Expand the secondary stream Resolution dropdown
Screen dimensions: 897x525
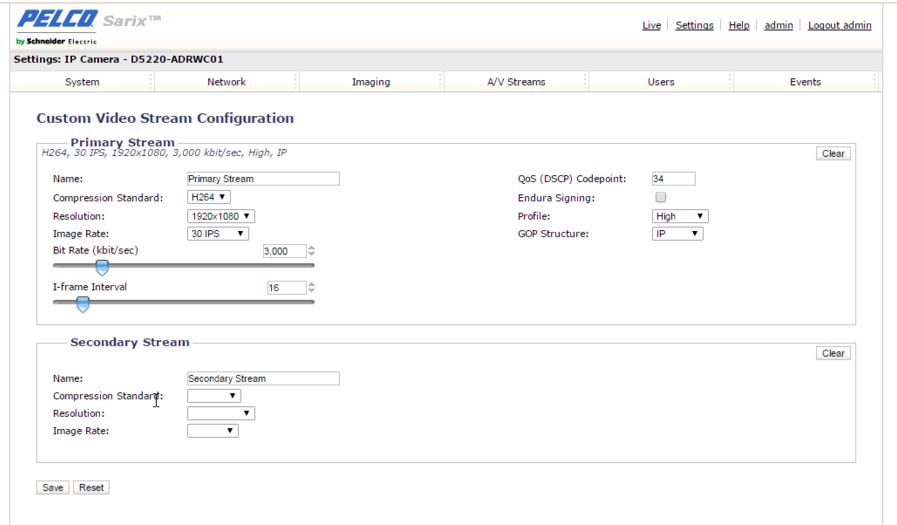(x=221, y=413)
